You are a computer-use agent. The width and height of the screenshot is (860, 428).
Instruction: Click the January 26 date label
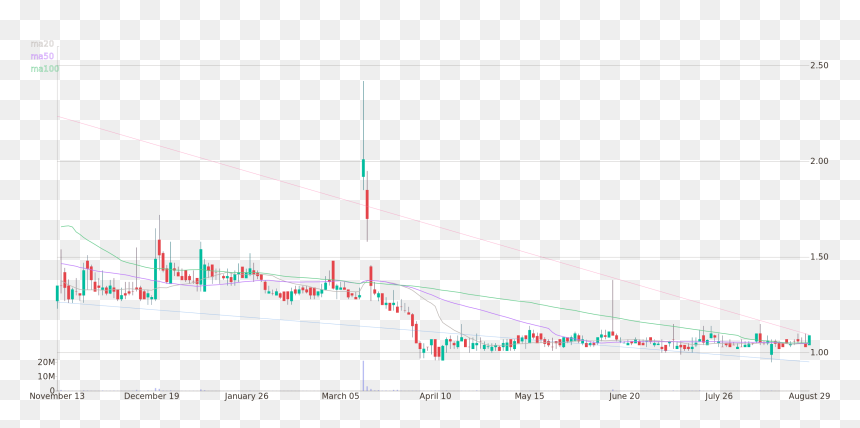point(246,396)
